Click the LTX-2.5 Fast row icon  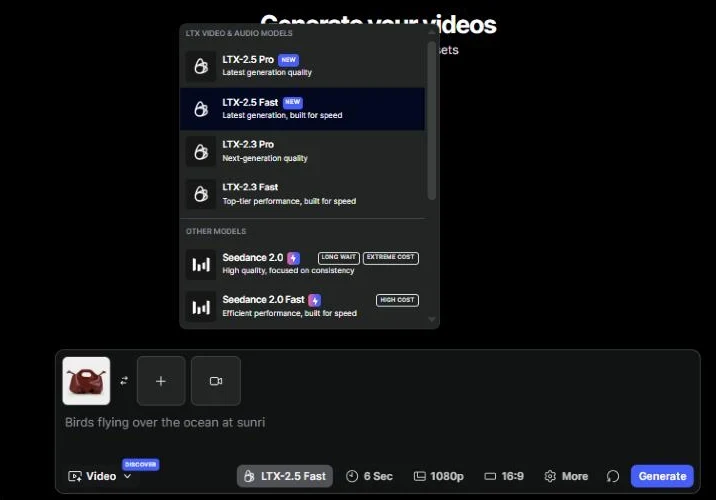(x=201, y=109)
